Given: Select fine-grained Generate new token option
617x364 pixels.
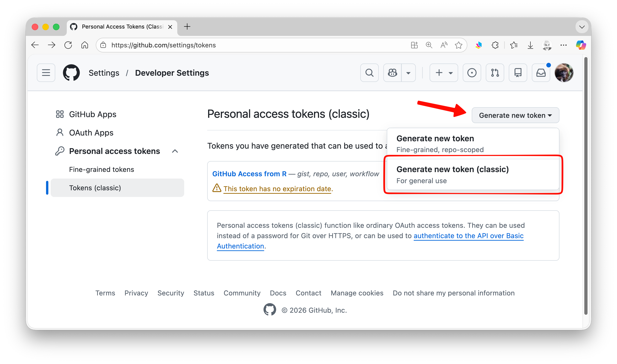Looking at the screenshot, I should [435, 143].
